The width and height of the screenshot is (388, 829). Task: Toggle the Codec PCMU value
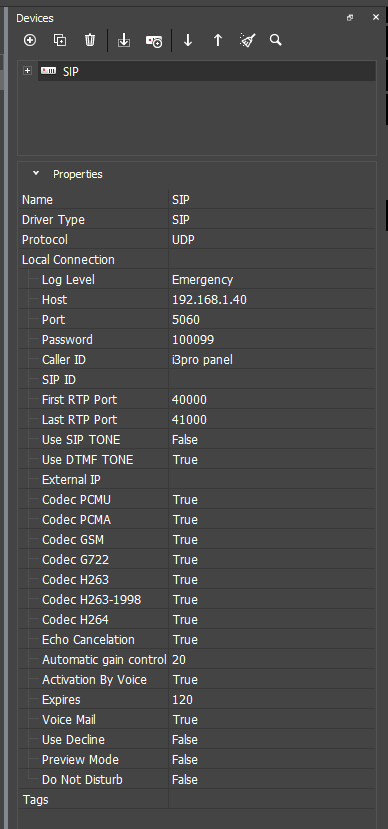point(272,500)
